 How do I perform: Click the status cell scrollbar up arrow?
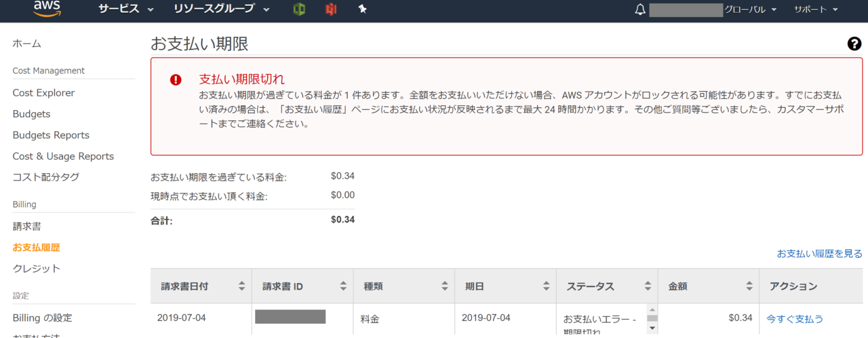click(652, 309)
